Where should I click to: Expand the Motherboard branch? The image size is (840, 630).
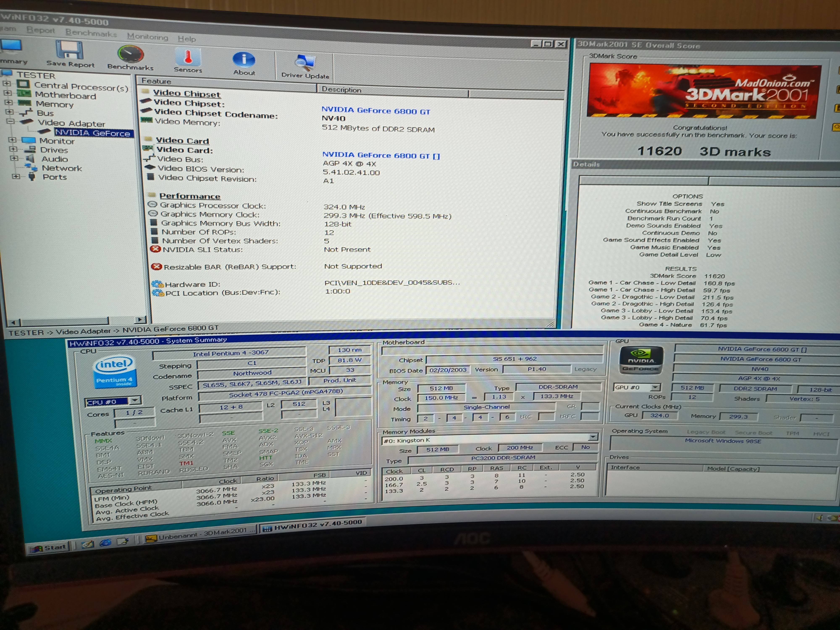(7, 93)
